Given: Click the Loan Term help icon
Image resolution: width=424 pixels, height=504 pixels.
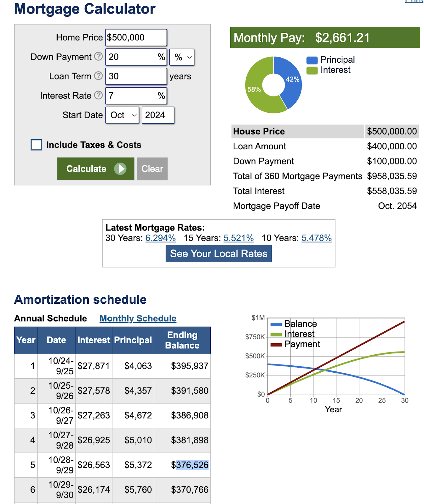Looking at the screenshot, I should pos(99,76).
